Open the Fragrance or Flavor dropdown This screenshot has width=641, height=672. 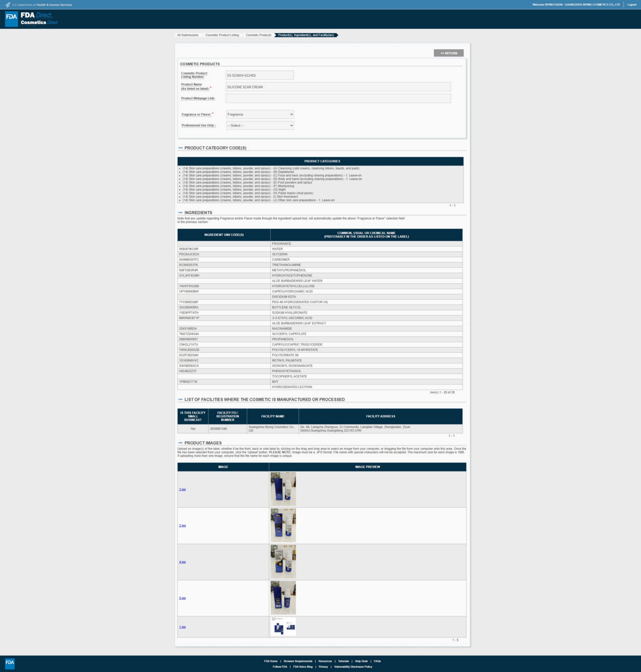point(260,115)
